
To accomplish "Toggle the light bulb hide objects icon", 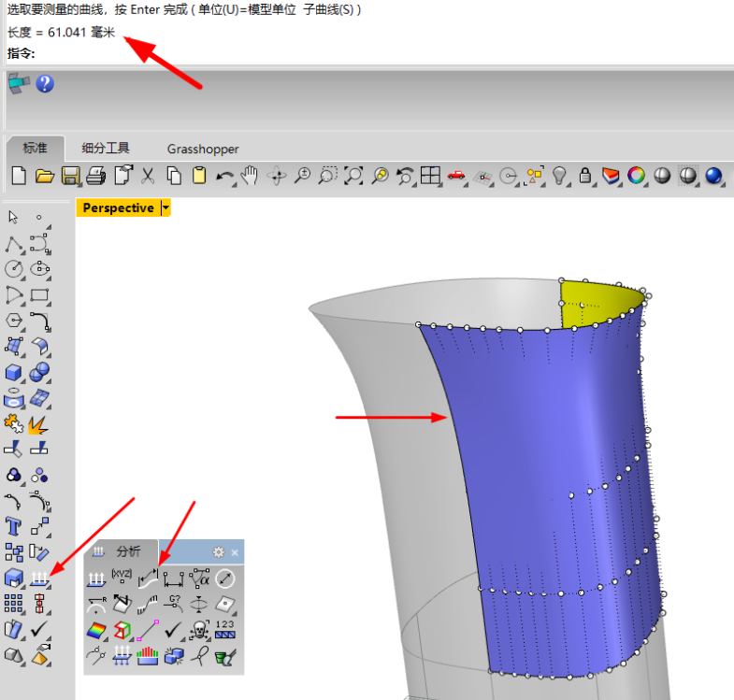I will 560,175.
